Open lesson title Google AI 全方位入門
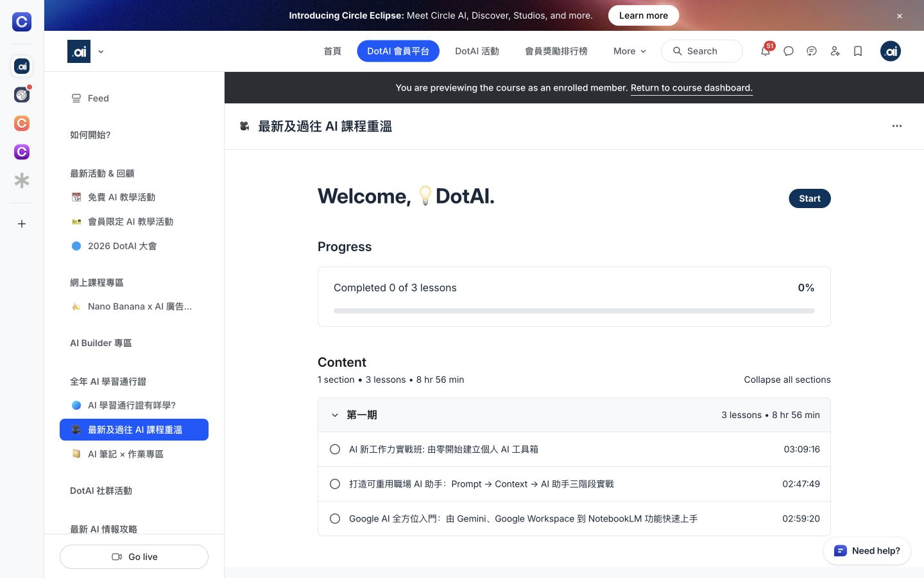924x578 pixels. pos(523,519)
